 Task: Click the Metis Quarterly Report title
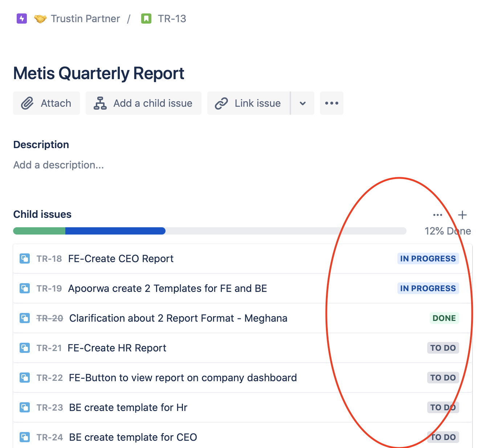[99, 73]
